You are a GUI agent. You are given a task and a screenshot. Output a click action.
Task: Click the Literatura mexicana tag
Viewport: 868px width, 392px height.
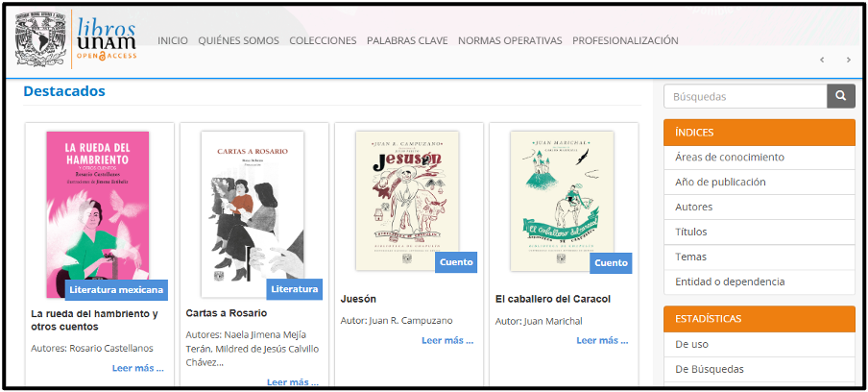116,289
